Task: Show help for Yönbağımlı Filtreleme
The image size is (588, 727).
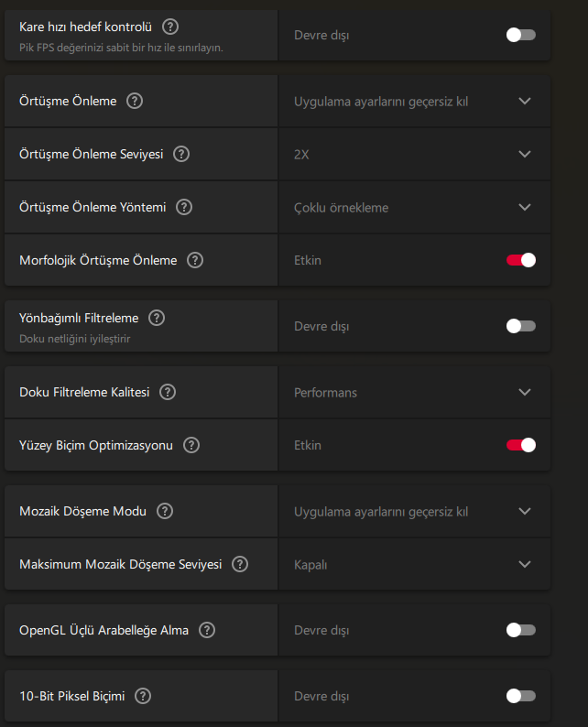Action: coord(157,318)
